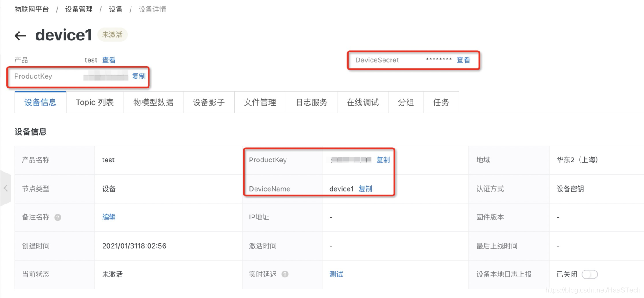Image resolution: width=644 pixels, height=298 pixels.
Task: Click 测试 to test 实时延迟
Action: [336, 274]
